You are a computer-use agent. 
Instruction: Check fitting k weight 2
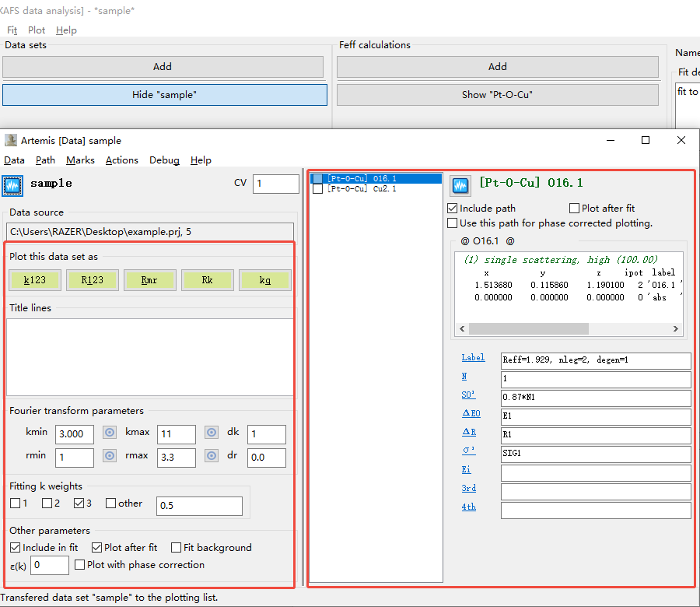point(47,503)
